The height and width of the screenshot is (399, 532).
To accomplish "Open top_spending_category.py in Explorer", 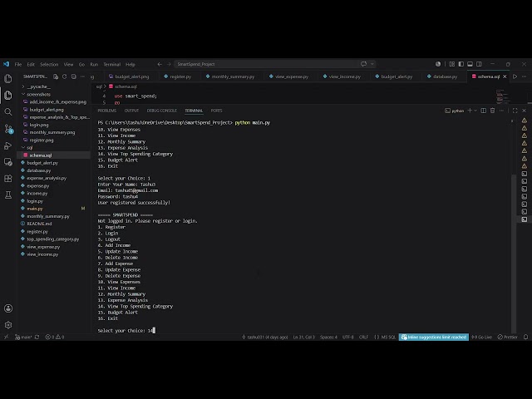I will [53, 239].
